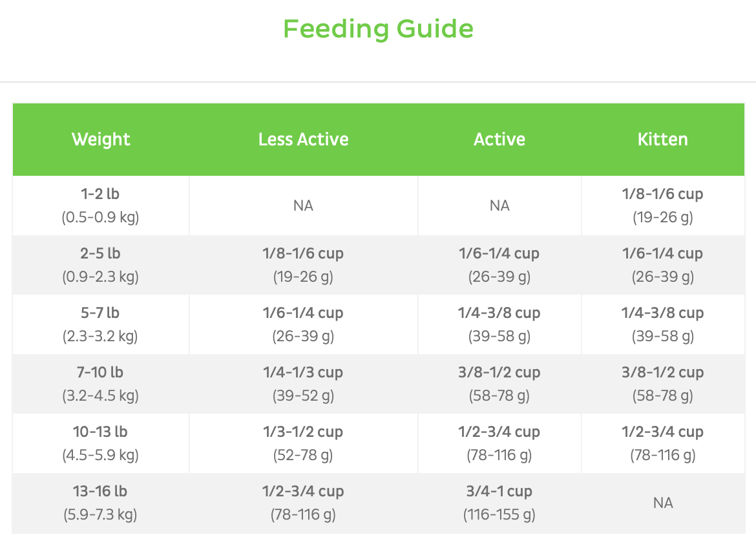Select the 1/4-1/3 cup Less Active cell
Image resolution: width=756 pixels, height=539 pixels.
point(303,384)
